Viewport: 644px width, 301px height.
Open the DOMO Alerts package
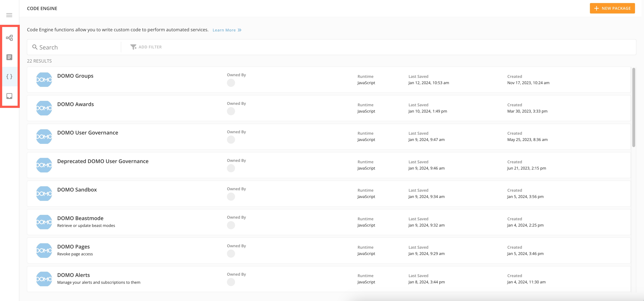[73, 275]
